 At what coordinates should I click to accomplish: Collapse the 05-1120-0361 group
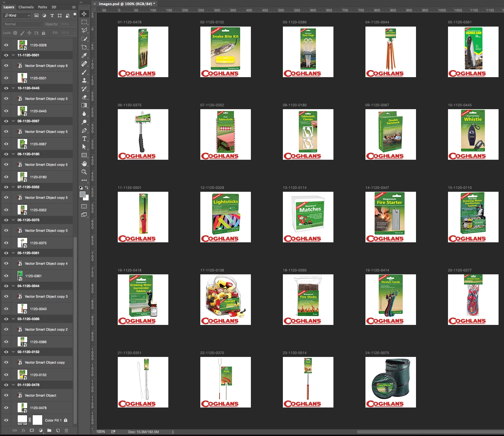13,253
